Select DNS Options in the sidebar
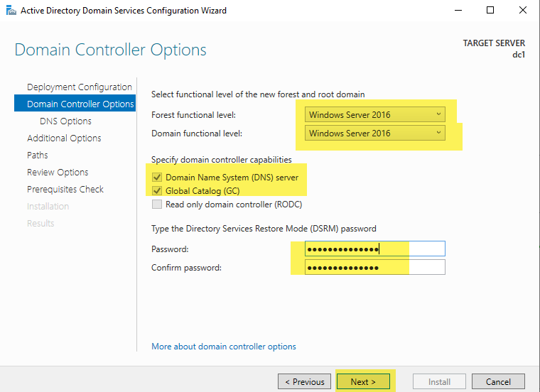The image size is (540, 392). tap(65, 121)
